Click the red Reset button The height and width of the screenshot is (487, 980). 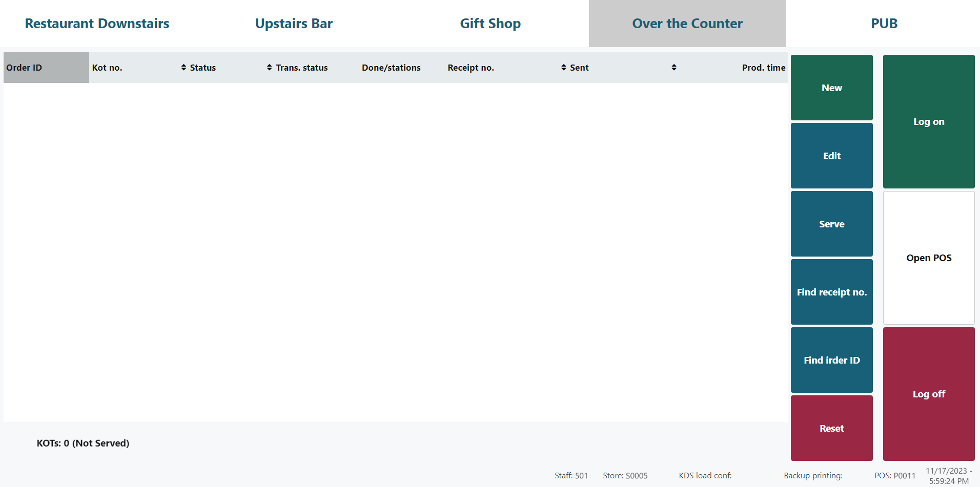coord(832,428)
